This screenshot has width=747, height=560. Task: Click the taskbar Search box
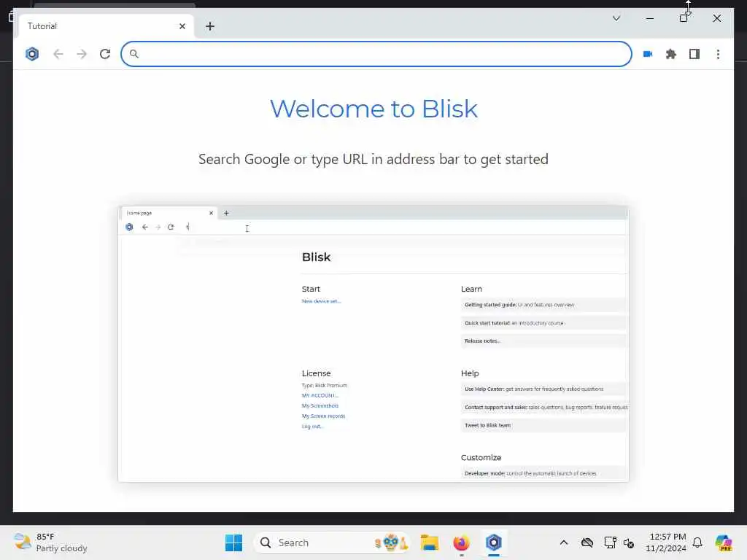[332, 542]
